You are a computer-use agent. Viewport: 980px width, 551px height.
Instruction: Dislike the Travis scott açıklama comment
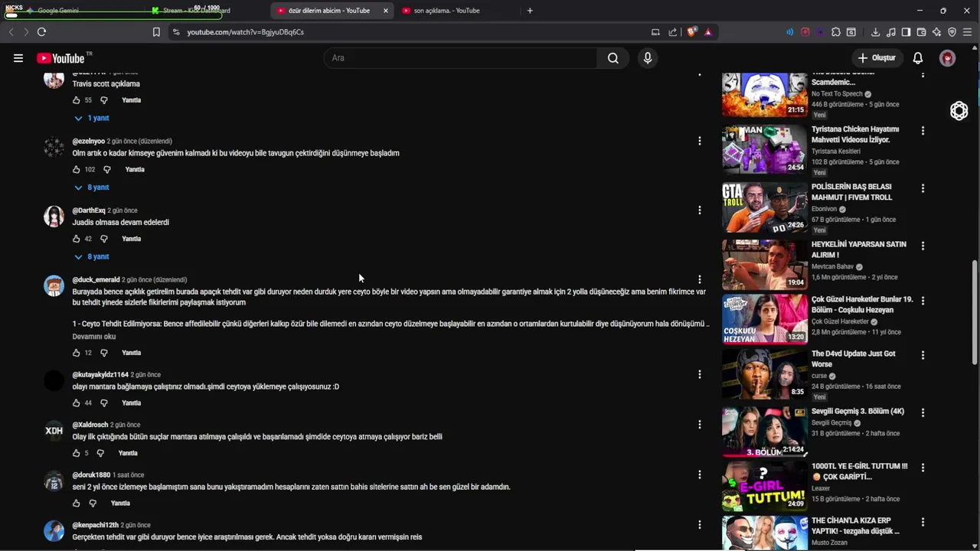pyautogui.click(x=104, y=100)
